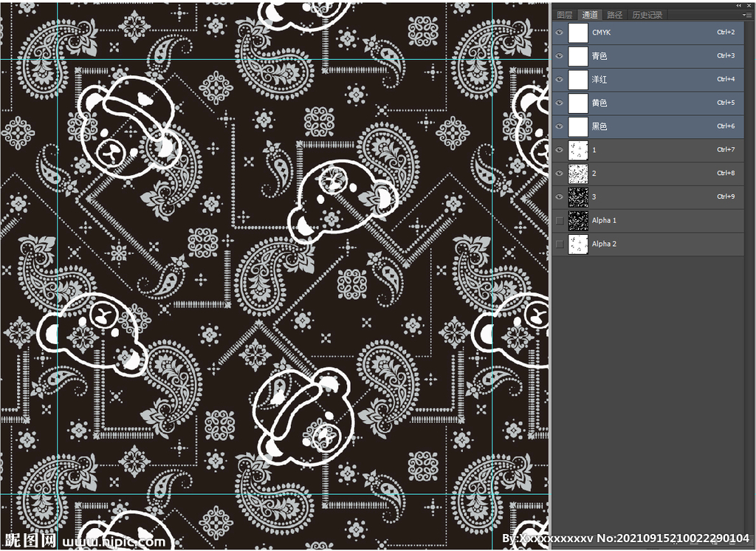Click the 洋红 channel thumbnail
Image resolution: width=756 pixels, height=551 pixels.
tap(578, 80)
